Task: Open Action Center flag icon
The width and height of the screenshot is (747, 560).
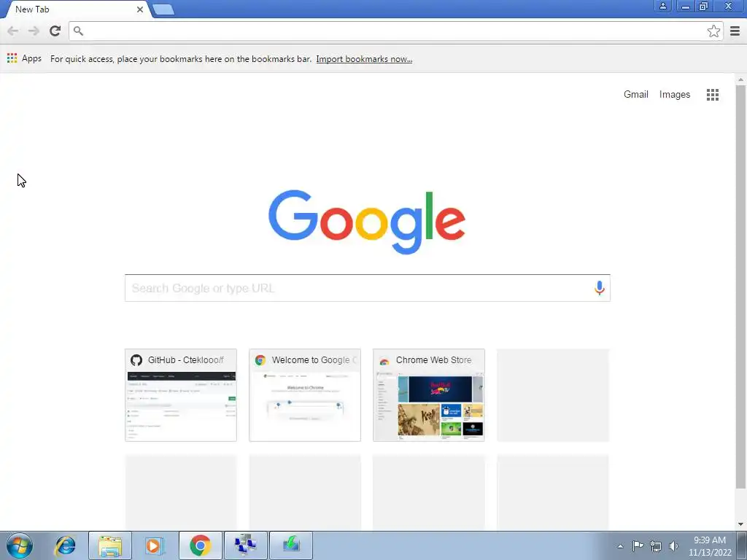Action: 638,546
